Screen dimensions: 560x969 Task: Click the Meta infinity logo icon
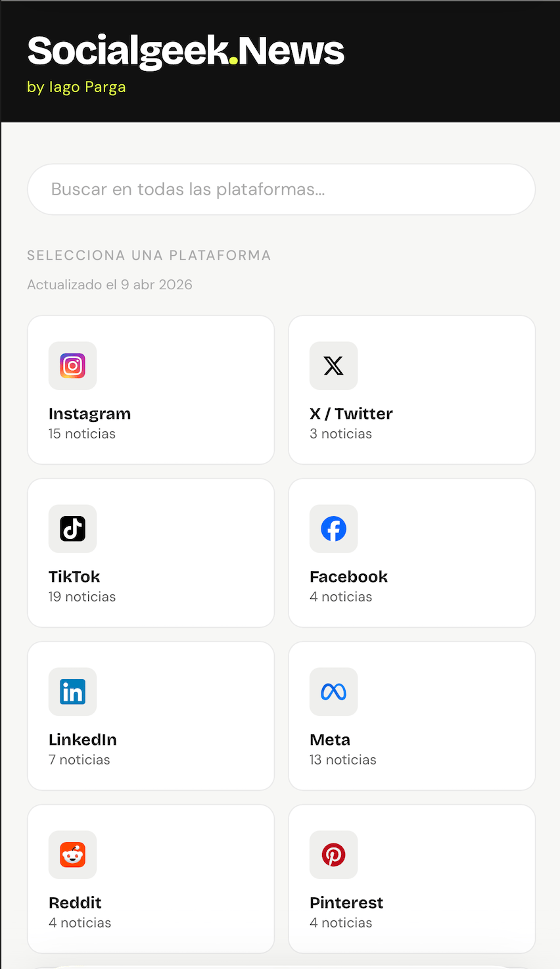pyautogui.click(x=333, y=692)
